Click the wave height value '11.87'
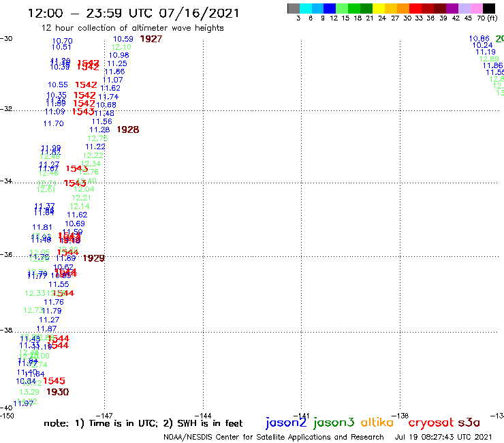This screenshot has width=504, height=443. coord(46,329)
